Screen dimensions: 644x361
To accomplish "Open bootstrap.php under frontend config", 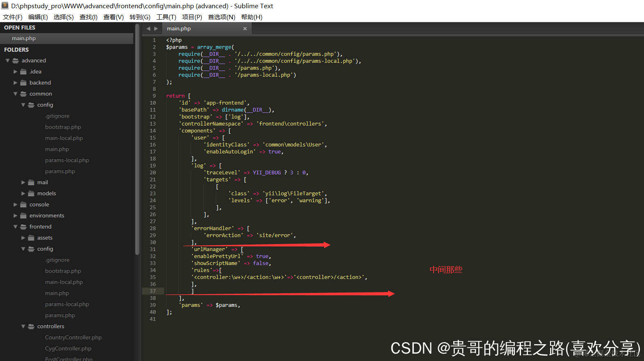I will pyautogui.click(x=63, y=271).
